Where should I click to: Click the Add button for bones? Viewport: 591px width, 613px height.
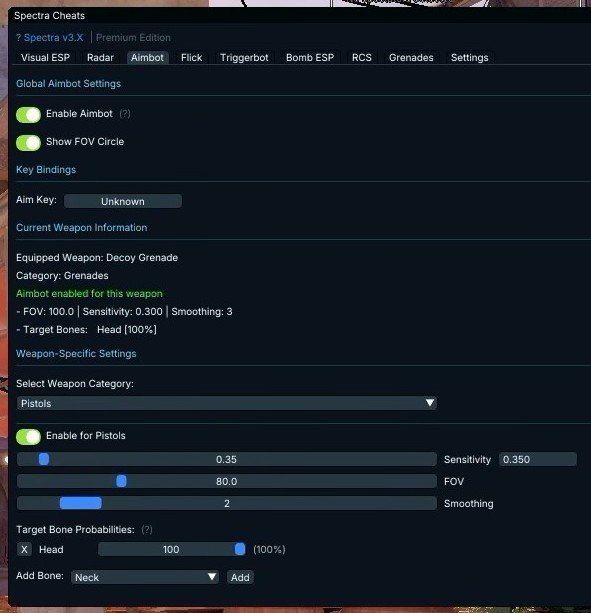click(x=240, y=577)
